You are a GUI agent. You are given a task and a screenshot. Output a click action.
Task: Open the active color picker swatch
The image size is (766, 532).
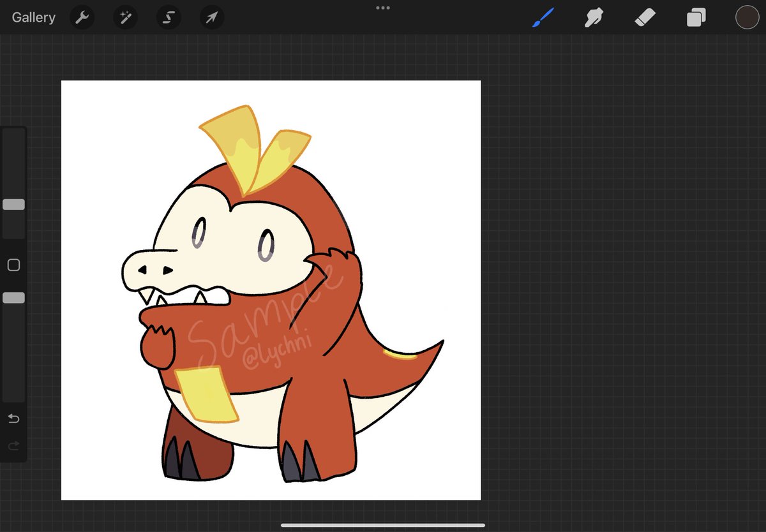pos(747,17)
